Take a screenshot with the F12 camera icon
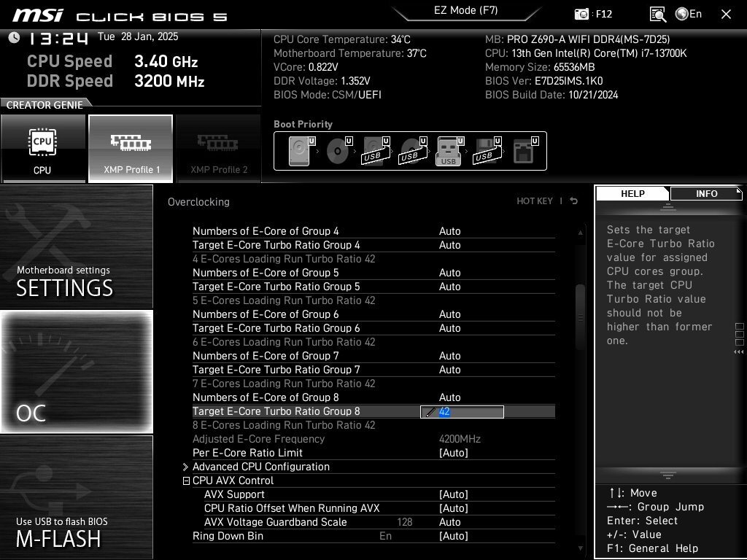 tap(581, 15)
